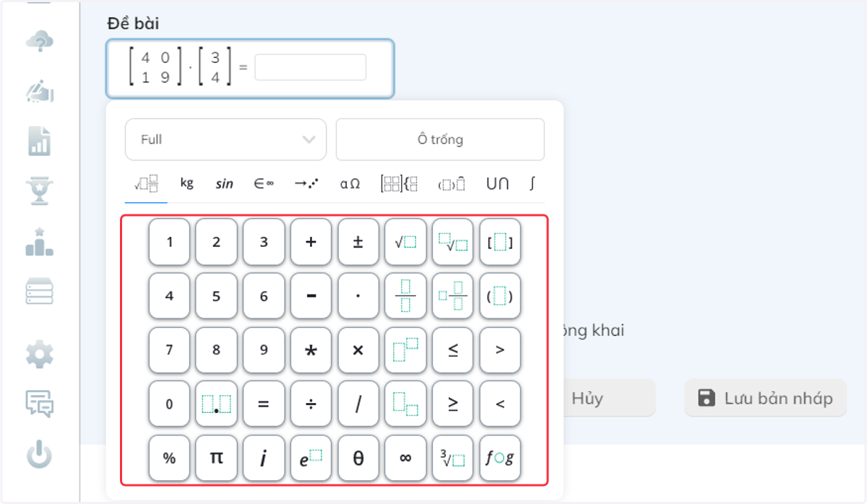
Task: Click the digit 0 key
Action: [x=169, y=404]
